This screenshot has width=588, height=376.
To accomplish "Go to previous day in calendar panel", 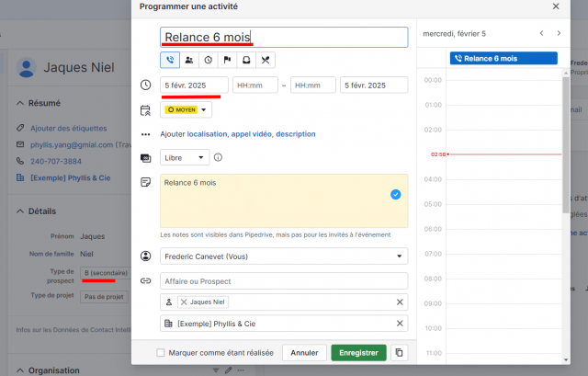I will point(541,33).
